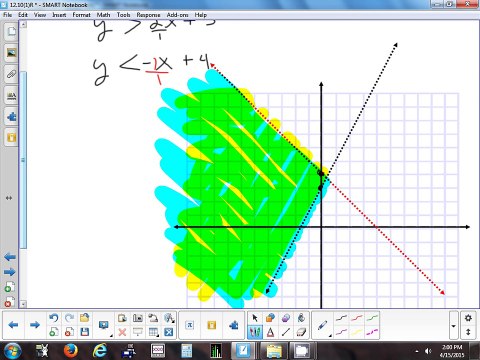Click the blue full-screen arrows icon
Screen dimensions: 480x360
pyautogui.click(x=169, y=332)
